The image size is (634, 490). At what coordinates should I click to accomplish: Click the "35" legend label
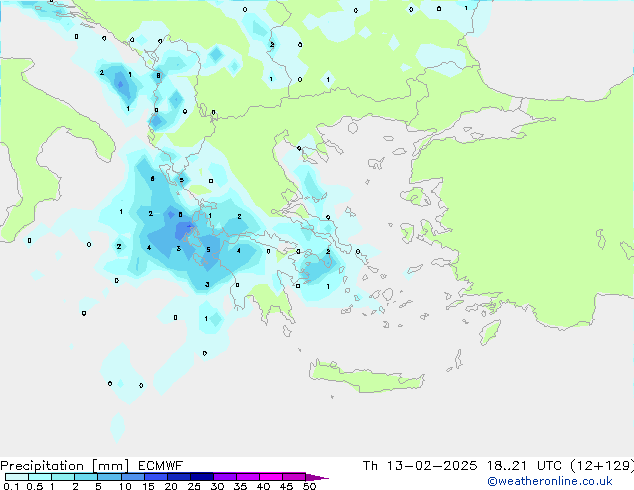tap(240, 486)
